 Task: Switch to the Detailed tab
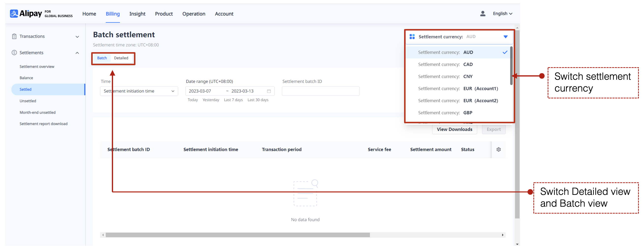pos(121,58)
